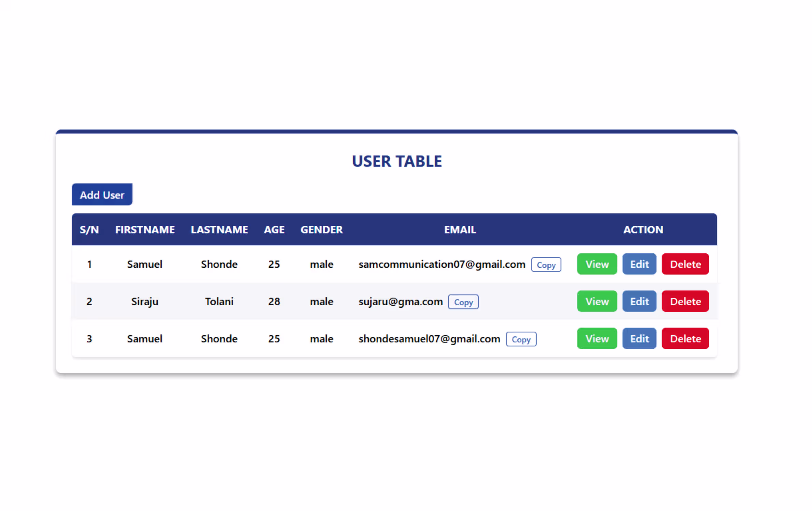Click the last name Tolani
This screenshot has width=812, height=511.
pyautogui.click(x=219, y=302)
